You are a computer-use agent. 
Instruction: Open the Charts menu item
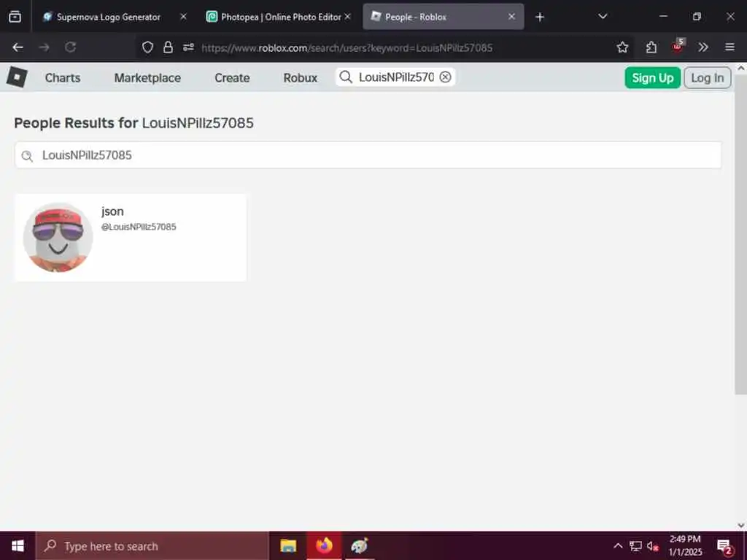point(63,77)
